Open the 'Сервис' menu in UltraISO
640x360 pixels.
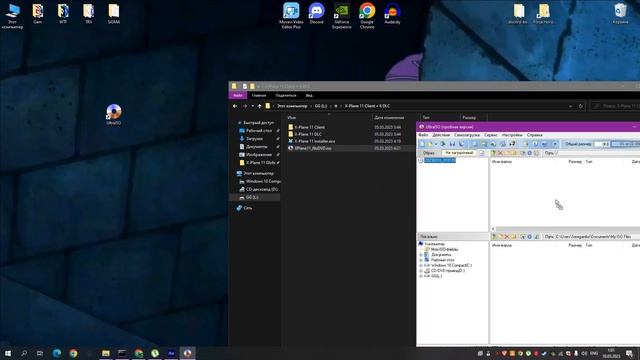tap(491, 135)
